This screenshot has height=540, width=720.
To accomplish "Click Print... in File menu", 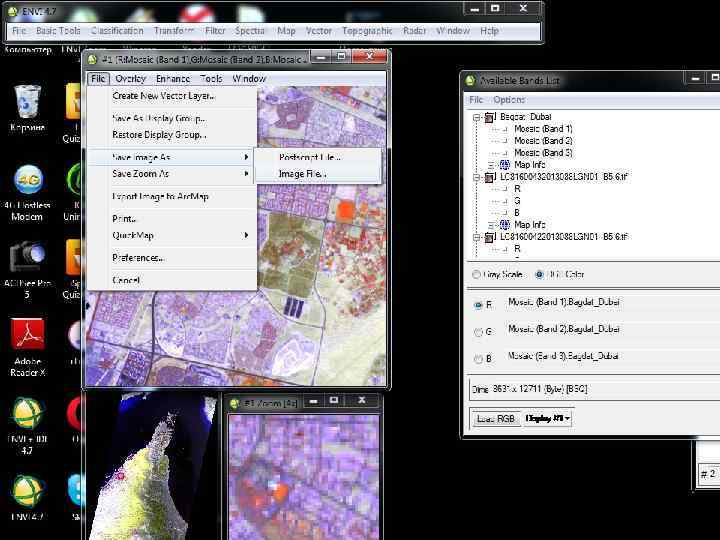I will (x=170, y=219).
